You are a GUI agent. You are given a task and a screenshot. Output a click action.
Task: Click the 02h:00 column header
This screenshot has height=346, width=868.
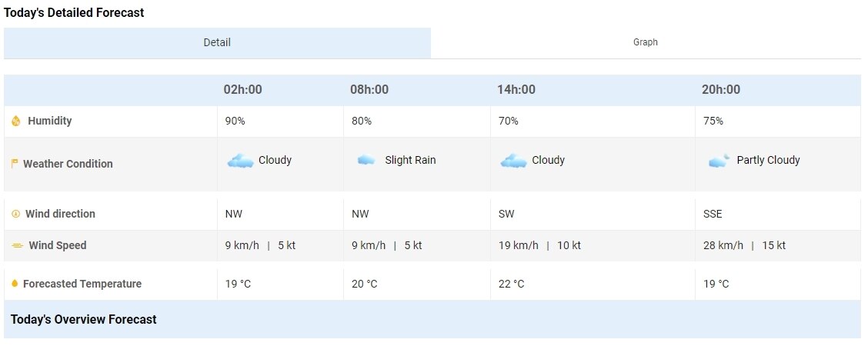pos(242,90)
